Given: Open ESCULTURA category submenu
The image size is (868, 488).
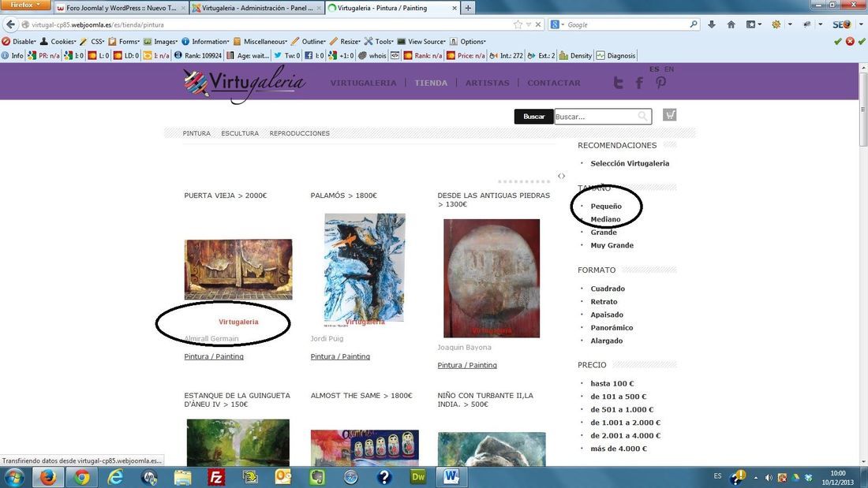Looking at the screenshot, I should [240, 133].
